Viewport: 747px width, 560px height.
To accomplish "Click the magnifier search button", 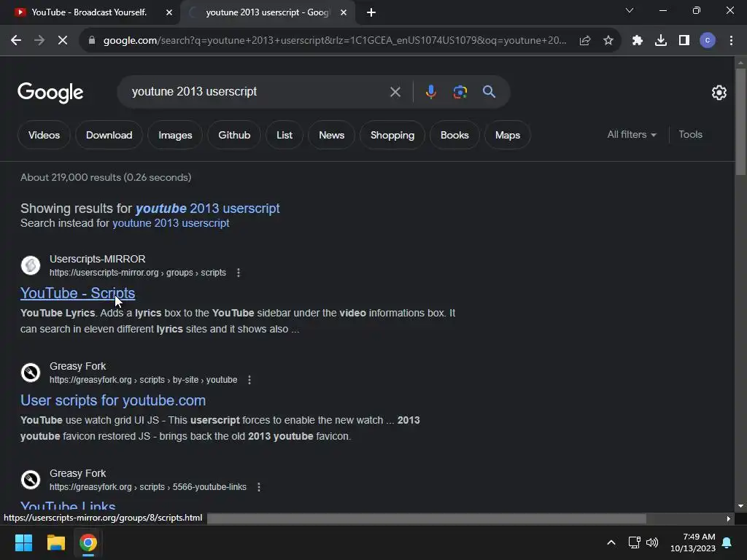I will click(x=489, y=92).
